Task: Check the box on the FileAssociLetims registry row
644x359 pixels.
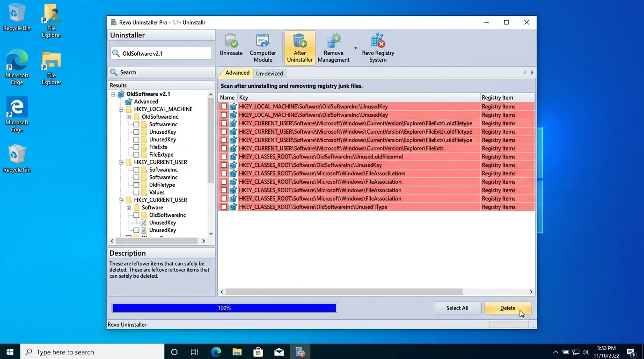Action: (224, 173)
